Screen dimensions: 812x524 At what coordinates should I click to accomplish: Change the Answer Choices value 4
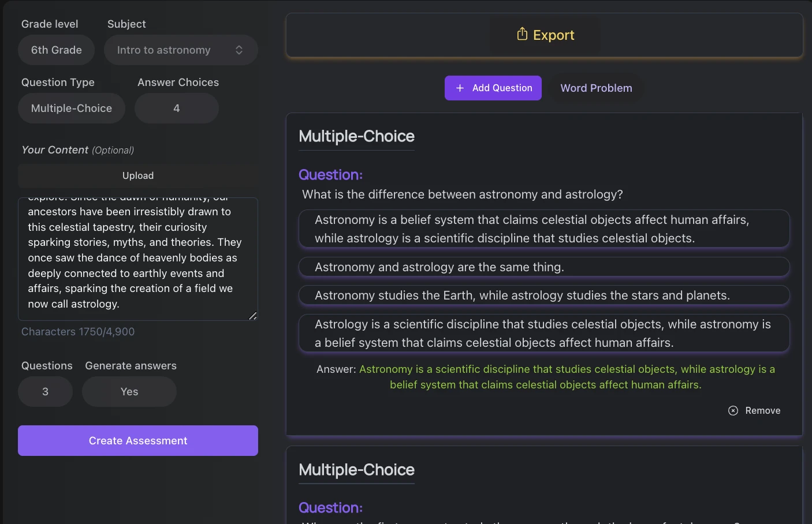coord(177,108)
